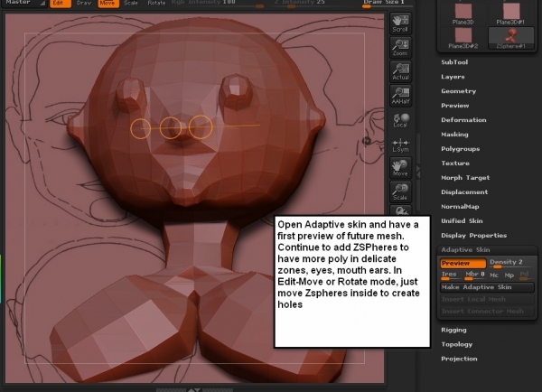Screen dimensions: 542x392
Task: Click the Master button at top left
Action: (23, 3)
